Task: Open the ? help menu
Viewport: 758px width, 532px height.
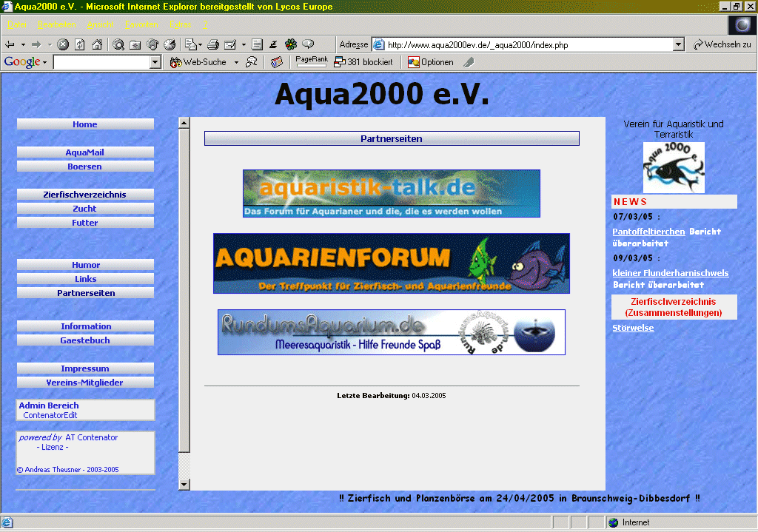Action: [x=205, y=24]
